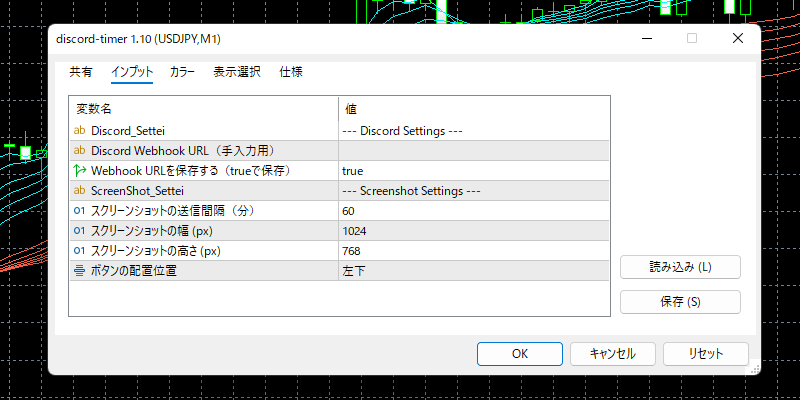
Task: Click the enum icon beside ボタンの配置位置
Action: pos(80,271)
